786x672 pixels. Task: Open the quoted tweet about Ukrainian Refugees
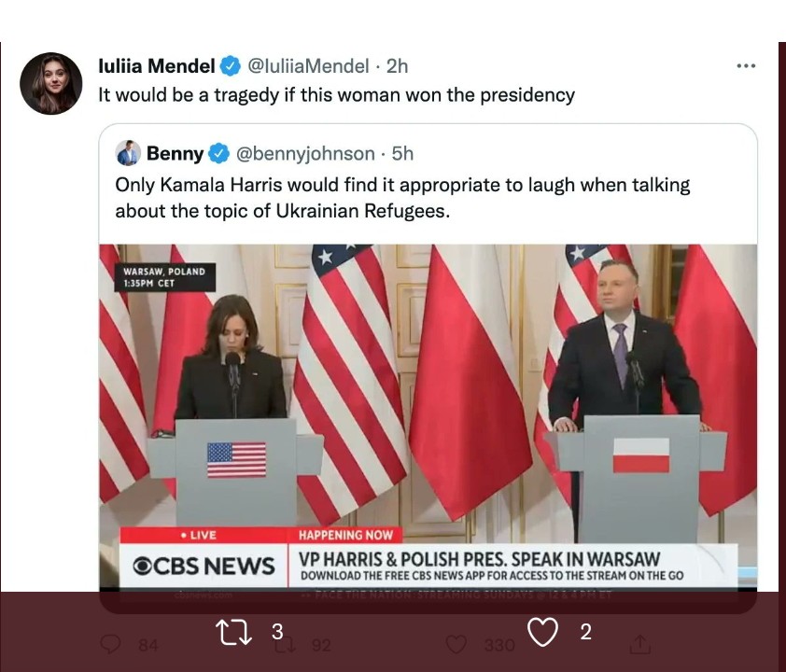click(402, 198)
